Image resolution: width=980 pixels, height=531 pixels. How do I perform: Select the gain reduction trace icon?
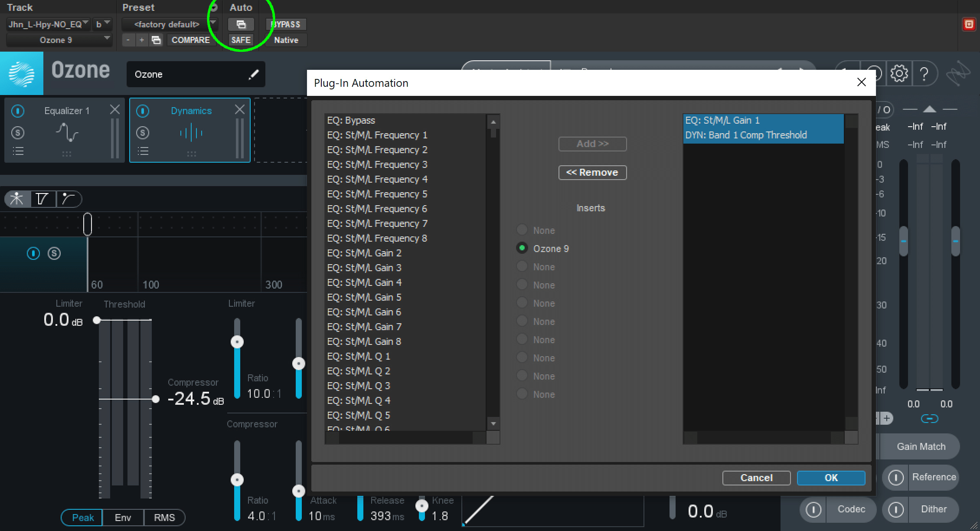(68, 199)
